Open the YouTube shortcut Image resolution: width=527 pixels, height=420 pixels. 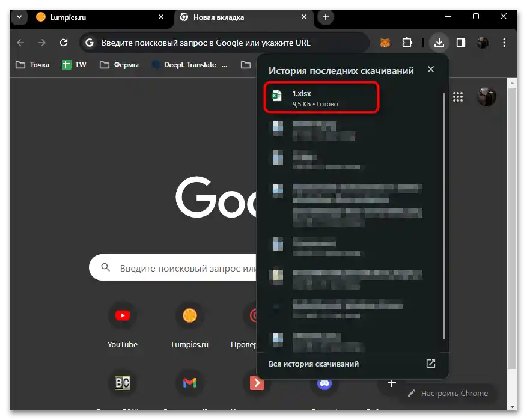(x=123, y=325)
